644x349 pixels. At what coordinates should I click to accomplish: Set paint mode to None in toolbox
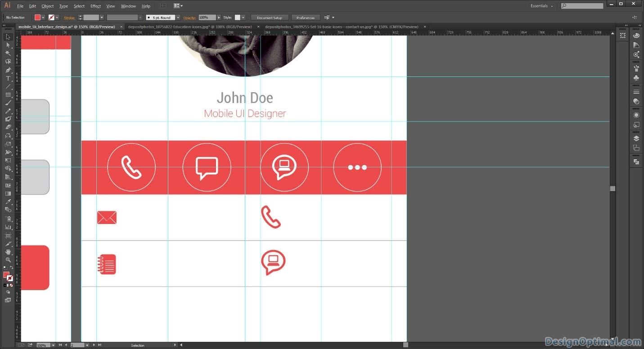(12, 285)
